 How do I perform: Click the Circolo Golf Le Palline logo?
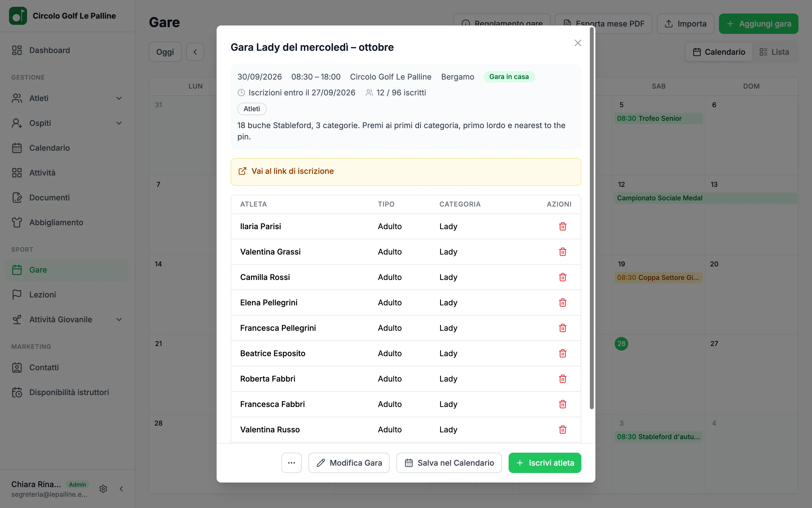tap(18, 16)
